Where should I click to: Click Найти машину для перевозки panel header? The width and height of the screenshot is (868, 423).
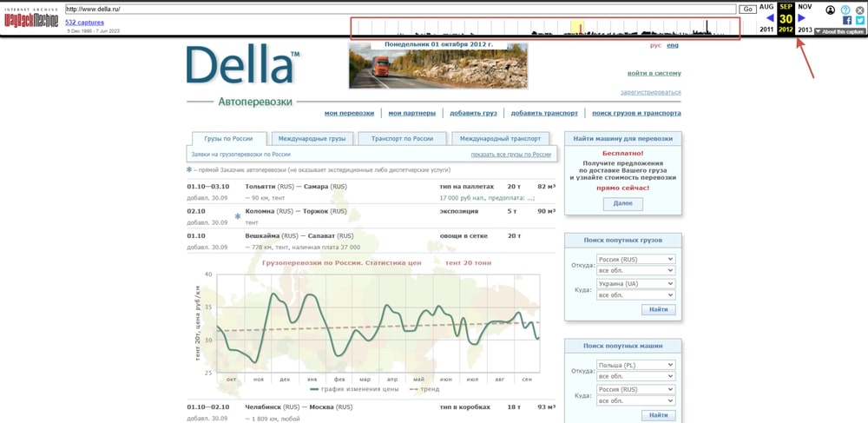coord(622,138)
